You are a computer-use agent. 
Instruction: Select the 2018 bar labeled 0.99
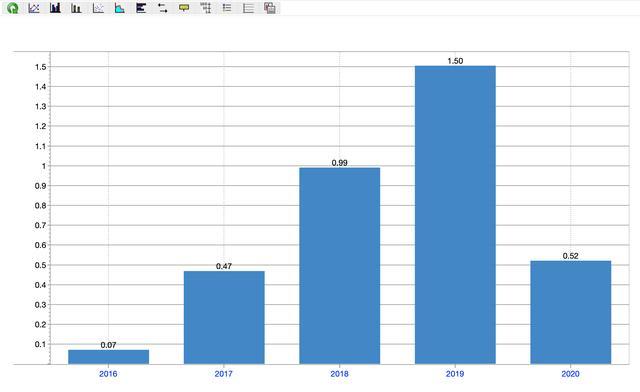(x=340, y=265)
